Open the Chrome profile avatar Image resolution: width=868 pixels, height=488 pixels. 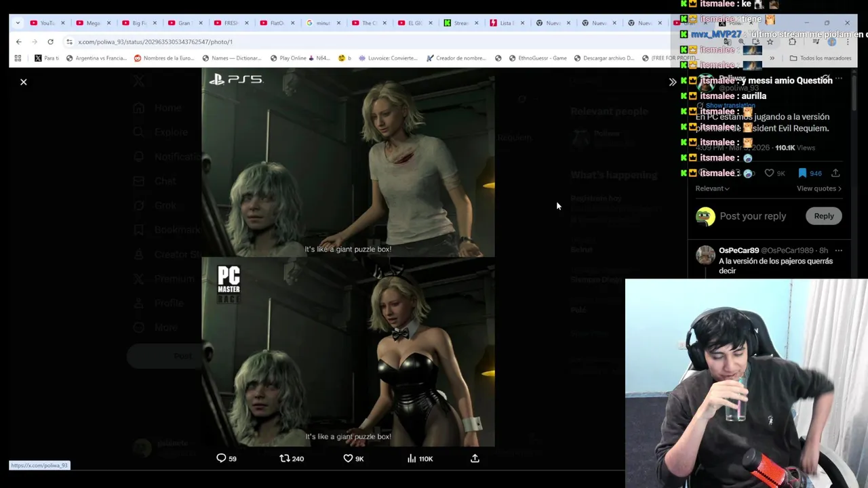pos(831,42)
